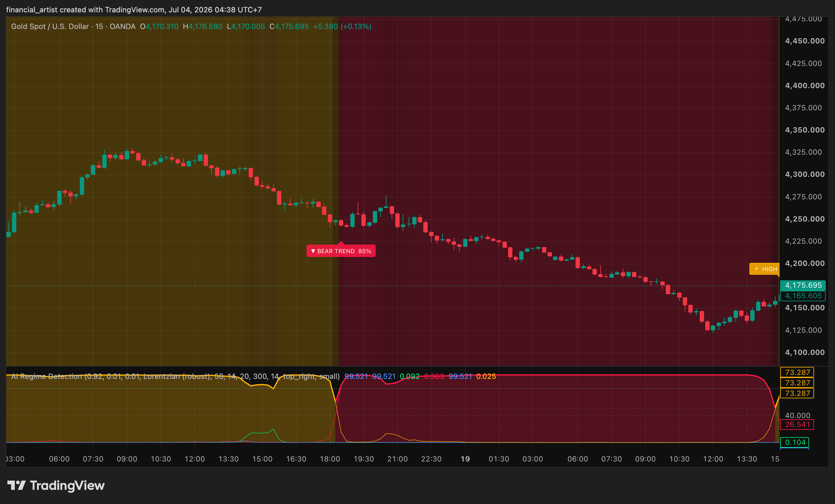Select the high value H4,176.580
The width and height of the screenshot is (835, 504).
tap(203, 26)
